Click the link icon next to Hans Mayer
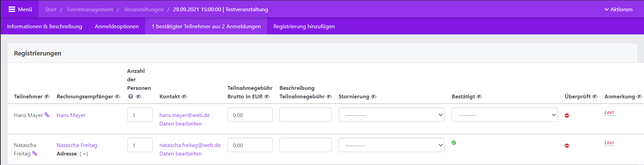Image resolution: width=644 pixels, height=165 pixels. tap(47, 115)
